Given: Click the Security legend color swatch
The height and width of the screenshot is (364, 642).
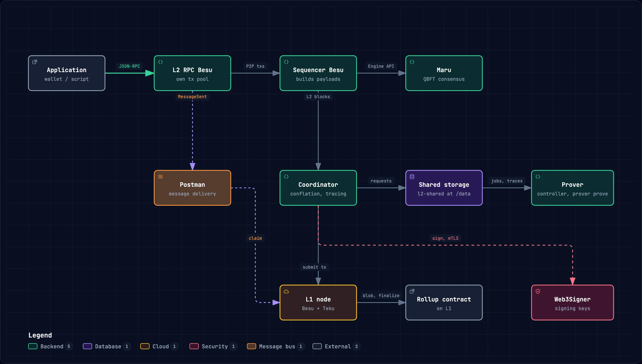Looking at the screenshot, I should point(194,346).
